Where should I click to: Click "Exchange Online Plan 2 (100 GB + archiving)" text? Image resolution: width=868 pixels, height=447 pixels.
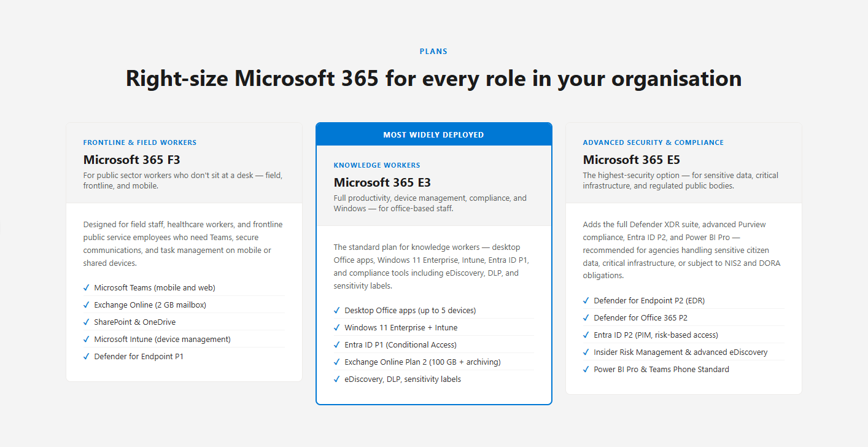click(x=422, y=362)
